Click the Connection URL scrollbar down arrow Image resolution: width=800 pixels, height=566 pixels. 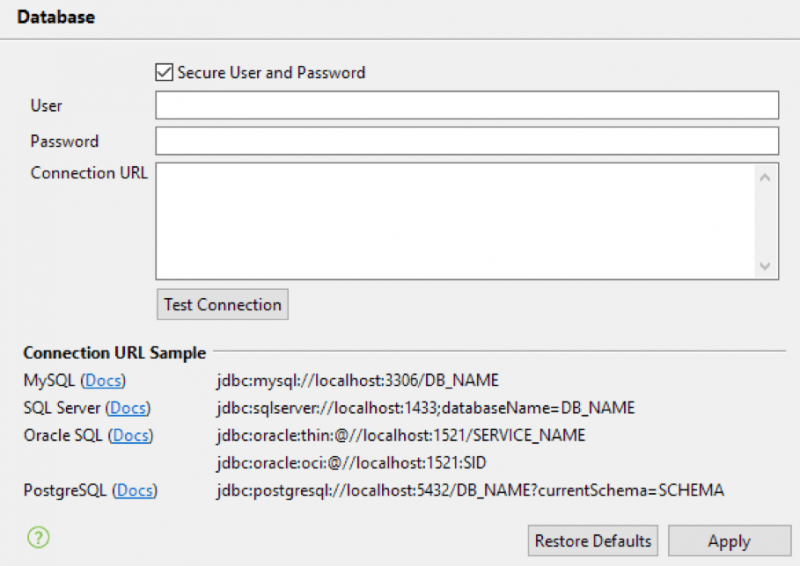pyautogui.click(x=765, y=266)
